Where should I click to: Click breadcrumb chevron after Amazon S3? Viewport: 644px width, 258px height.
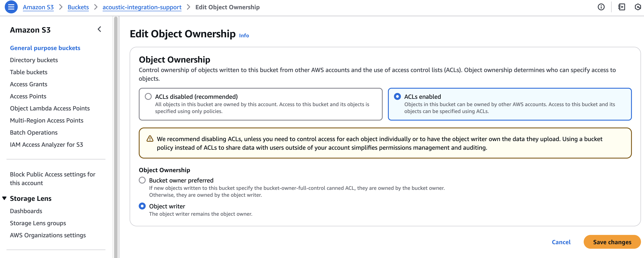coord(61,7)
